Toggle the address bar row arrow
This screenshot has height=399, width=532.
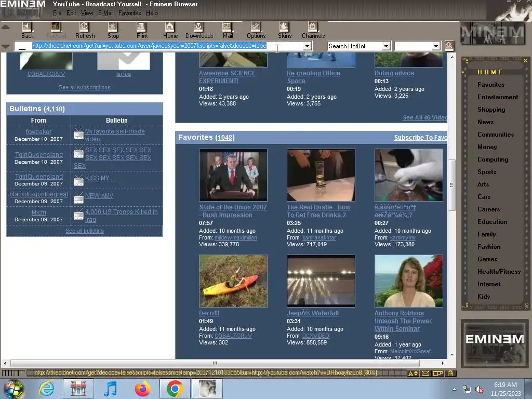5,46
